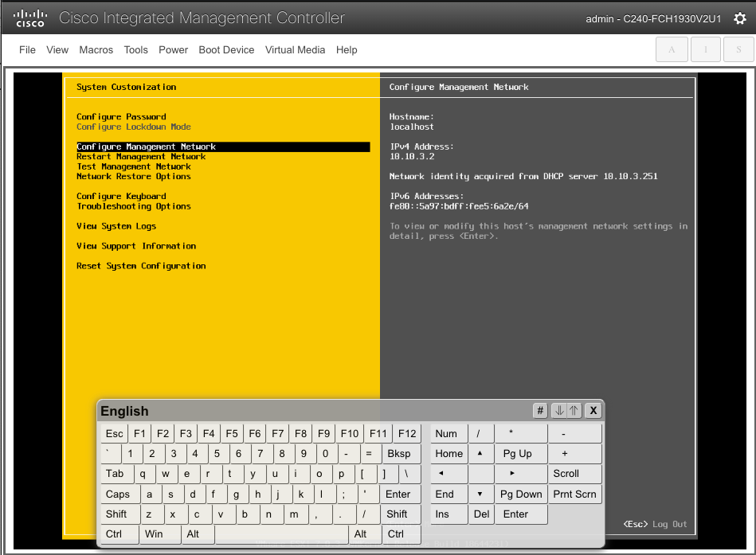Select Network Restore Options entry
The image size is (756, 555).
tap(134, 176)
